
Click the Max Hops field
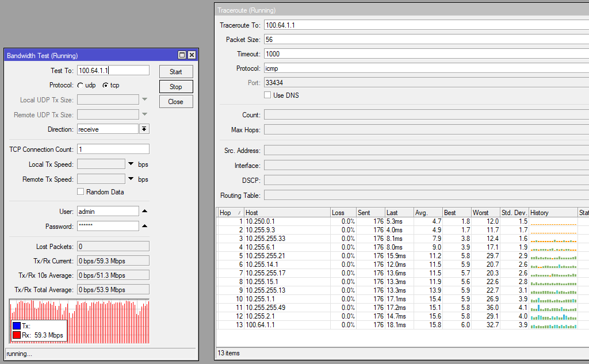(x=426, y=130)
